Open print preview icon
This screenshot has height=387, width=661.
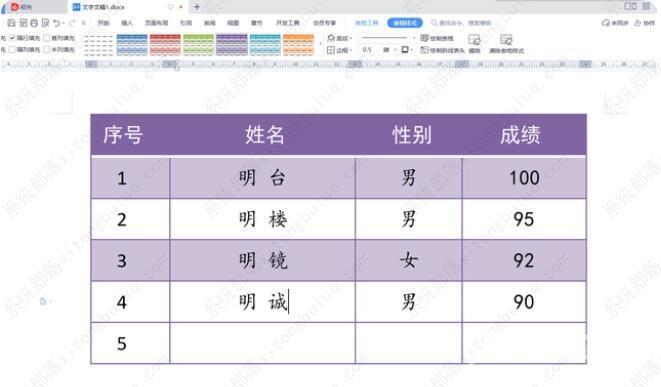click(x=45, y=23)
